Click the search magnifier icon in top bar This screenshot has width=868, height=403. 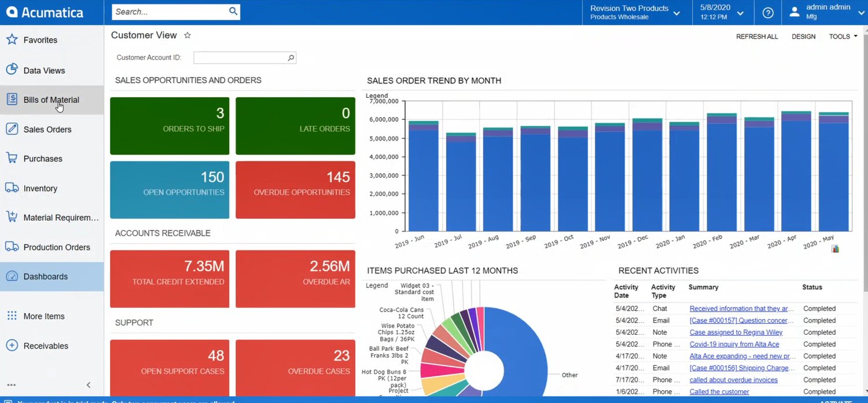(233, 12)
